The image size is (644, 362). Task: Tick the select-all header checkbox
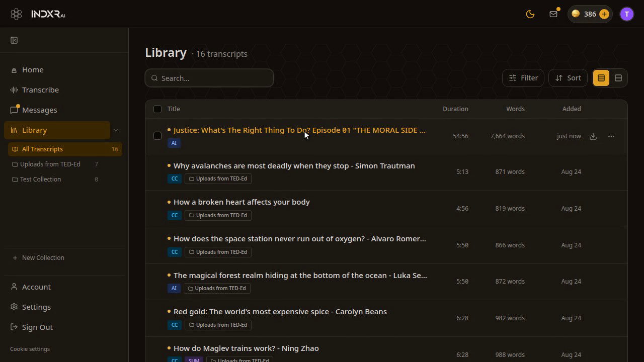[x=157, y=109]
